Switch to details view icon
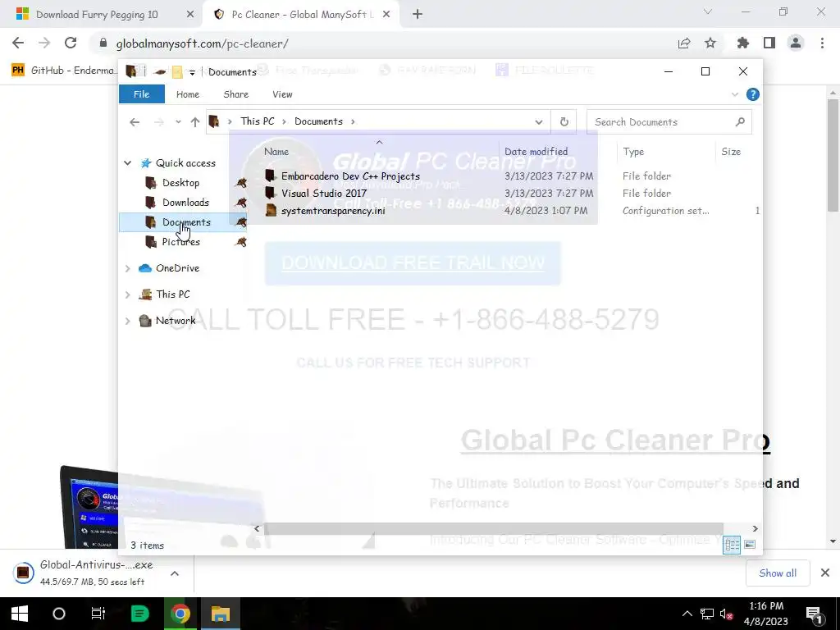This screenshot has height=630, width=840. pos(732,545)
